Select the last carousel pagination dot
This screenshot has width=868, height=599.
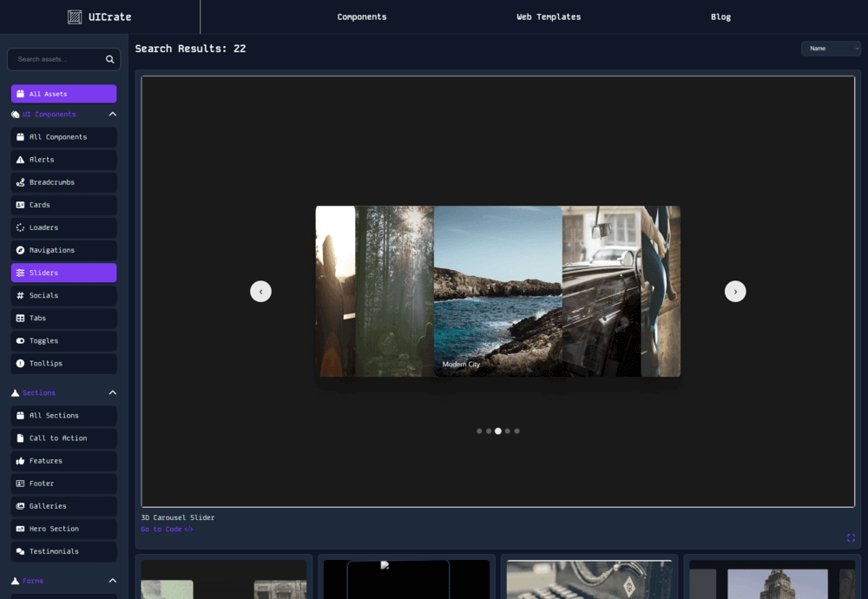(x=517, y=431)
